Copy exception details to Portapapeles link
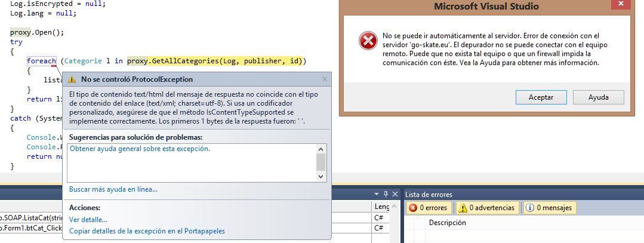Image resolution: width=644 pixels, height=243 pixels. (147, 231)
